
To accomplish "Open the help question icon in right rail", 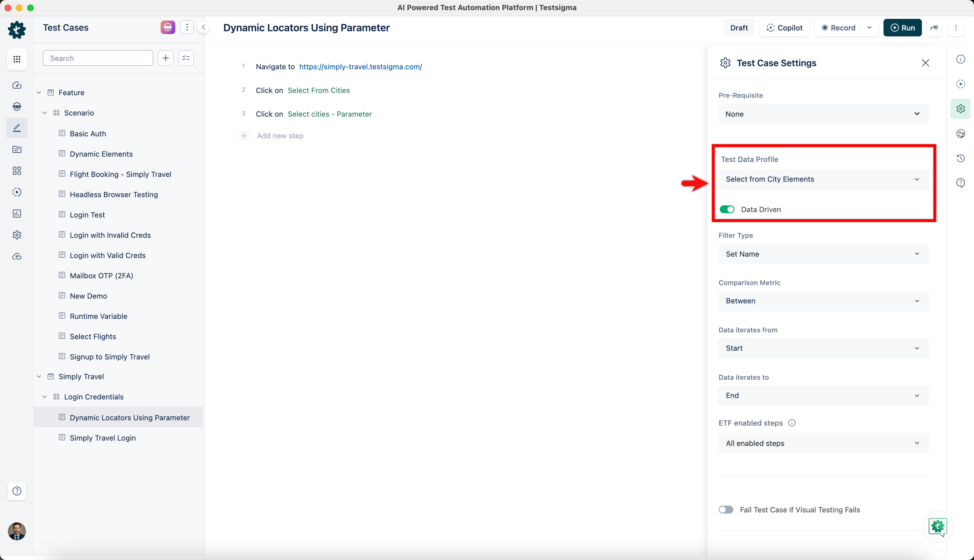I will tap(960, 183).
